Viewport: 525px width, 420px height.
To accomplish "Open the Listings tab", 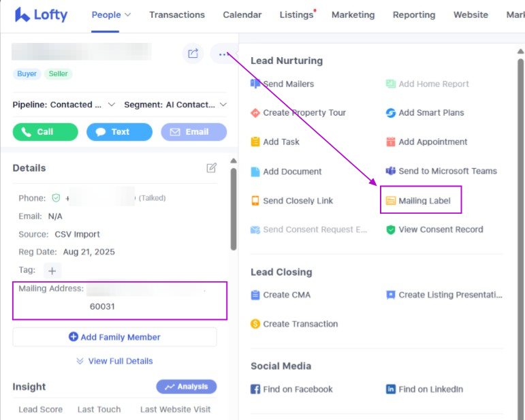I will click(x=296, y=15).
